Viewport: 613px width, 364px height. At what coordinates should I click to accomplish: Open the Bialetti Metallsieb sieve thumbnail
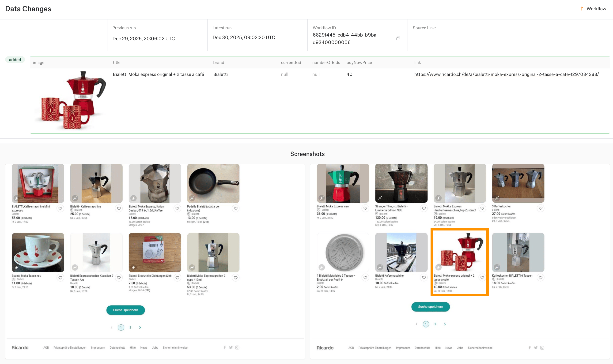343,252
